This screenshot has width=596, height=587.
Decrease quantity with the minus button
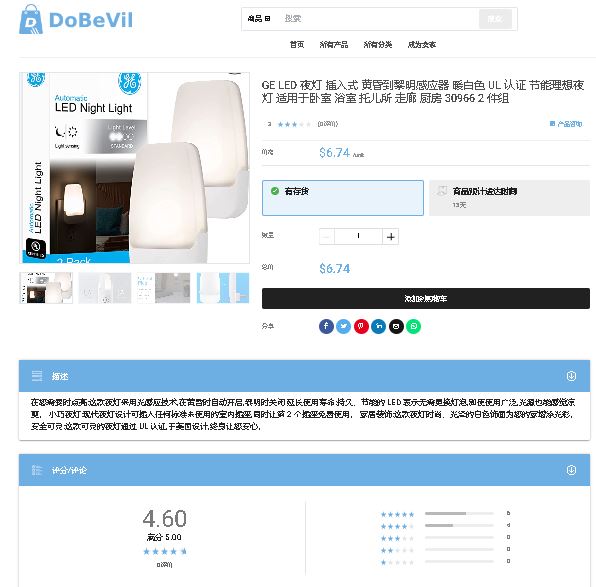[x=327, y=236]
